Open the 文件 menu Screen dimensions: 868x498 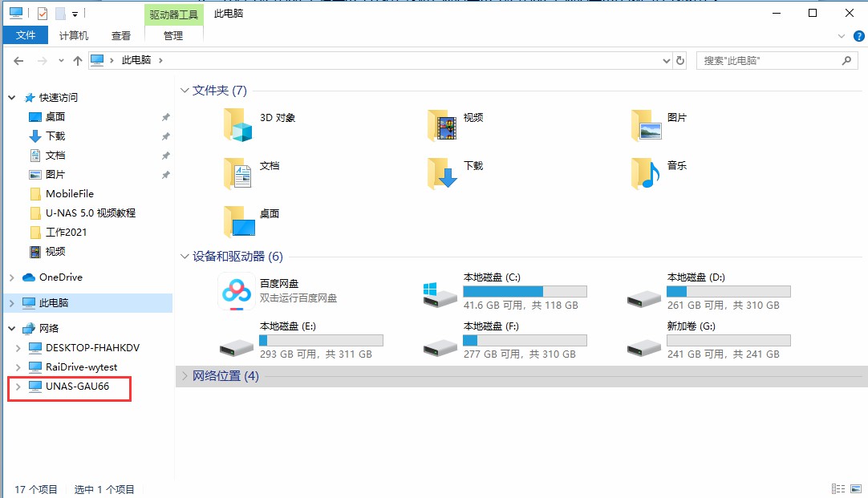point(26,34)
